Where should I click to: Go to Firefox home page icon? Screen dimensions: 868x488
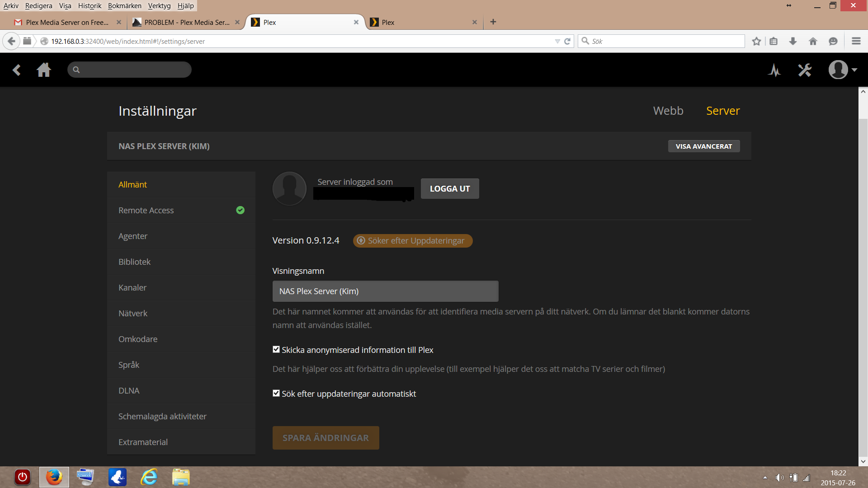click(x=813, y=41)
